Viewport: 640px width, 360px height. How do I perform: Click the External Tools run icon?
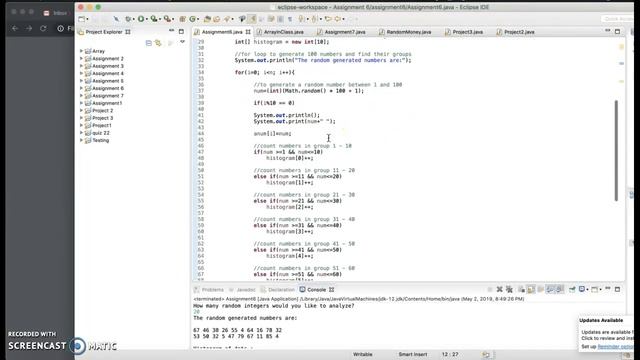click(x=167, y=19)
